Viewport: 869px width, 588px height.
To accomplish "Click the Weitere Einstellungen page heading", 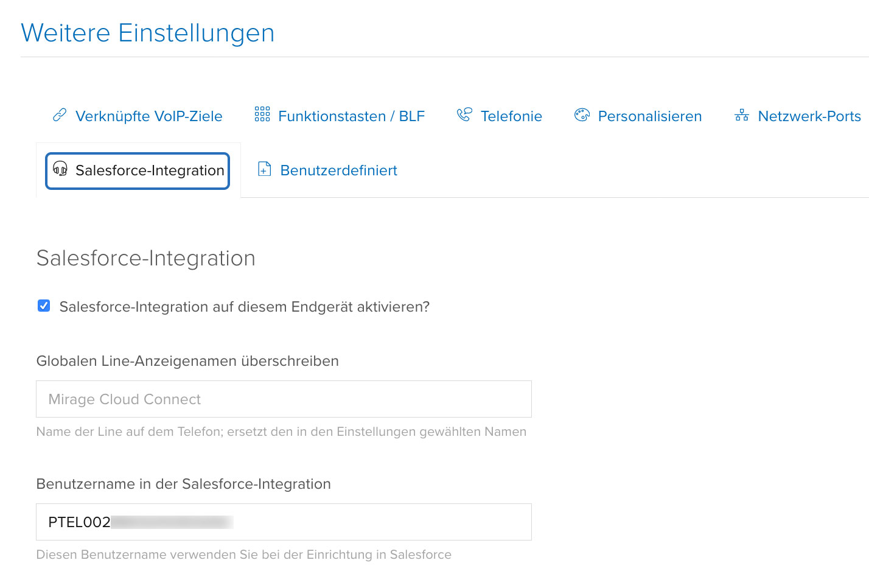I will (148, 33).
